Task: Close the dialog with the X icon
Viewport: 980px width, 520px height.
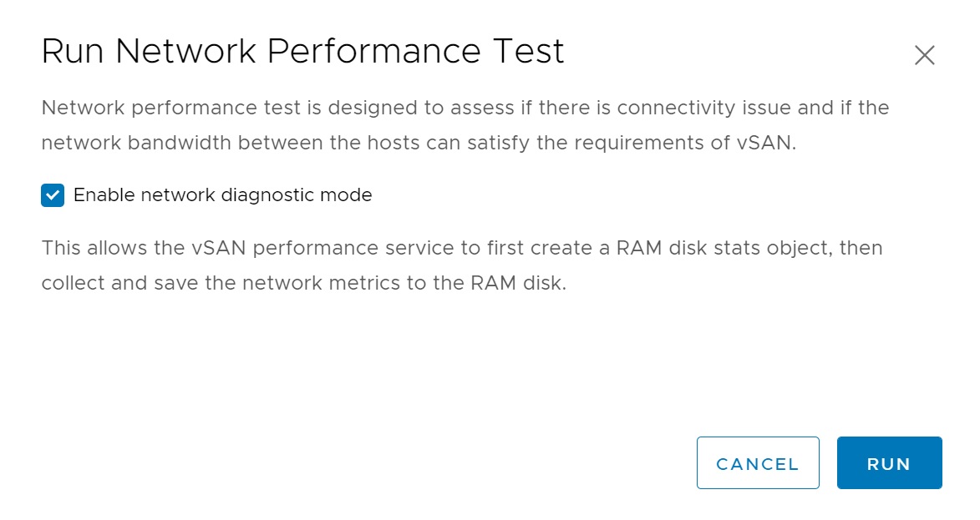Action: (924, 55)
